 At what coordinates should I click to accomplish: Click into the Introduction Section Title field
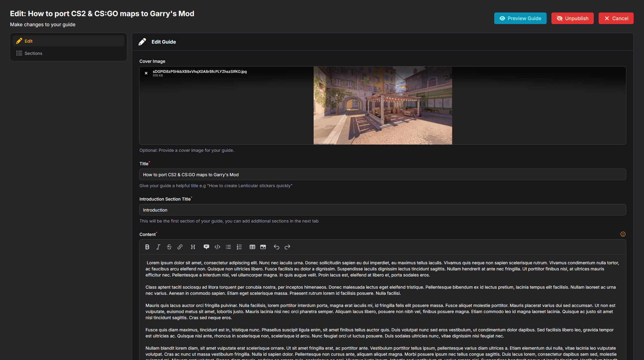pos(382,210)
